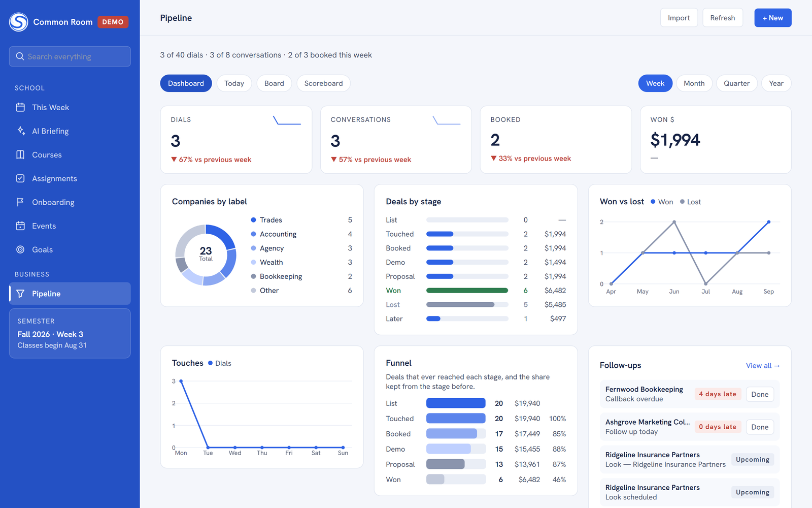This screenshot has height=508, width=812.
Task: Open View all follow-ups link
Action: coord(762,365)
